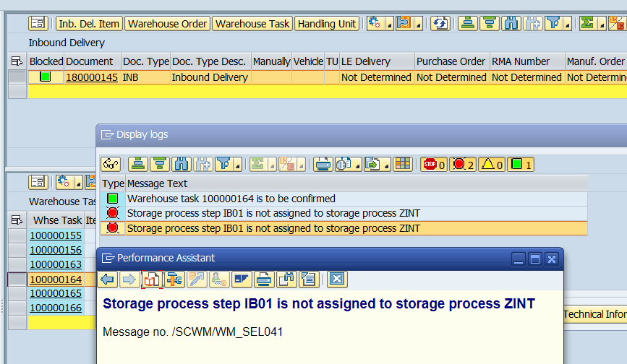Click the print icon in Performance Assistant toolbar
627x364 pixels.
(264, 279)
